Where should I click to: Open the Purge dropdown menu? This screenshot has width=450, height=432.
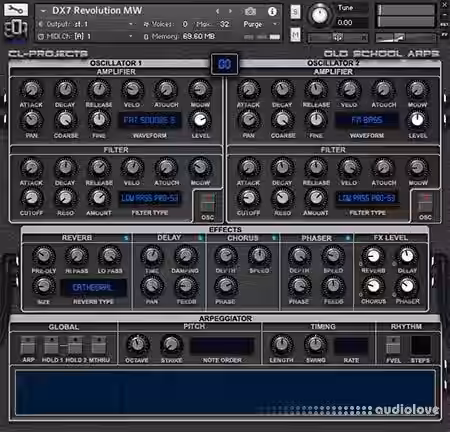(x=260, y=24)
